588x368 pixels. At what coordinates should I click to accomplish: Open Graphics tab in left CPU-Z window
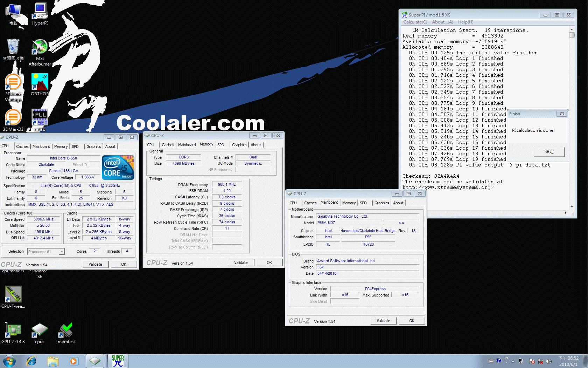pos(94,146)
